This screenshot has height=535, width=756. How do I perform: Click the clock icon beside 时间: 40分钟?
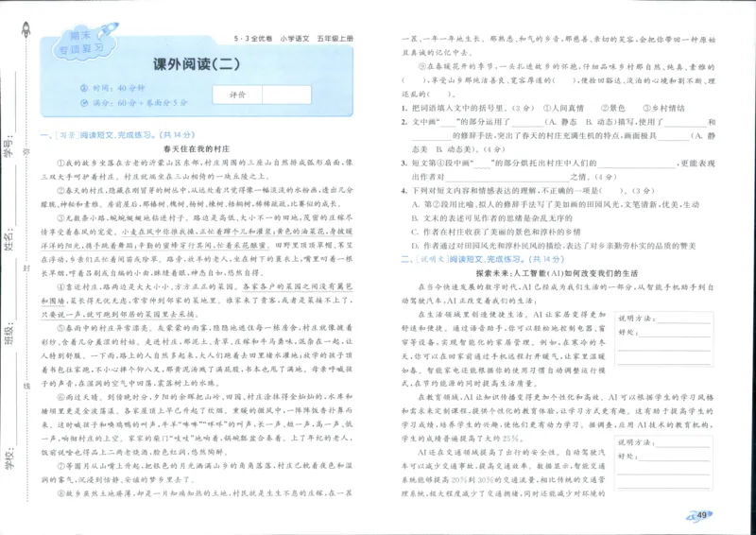pos(84,88)
